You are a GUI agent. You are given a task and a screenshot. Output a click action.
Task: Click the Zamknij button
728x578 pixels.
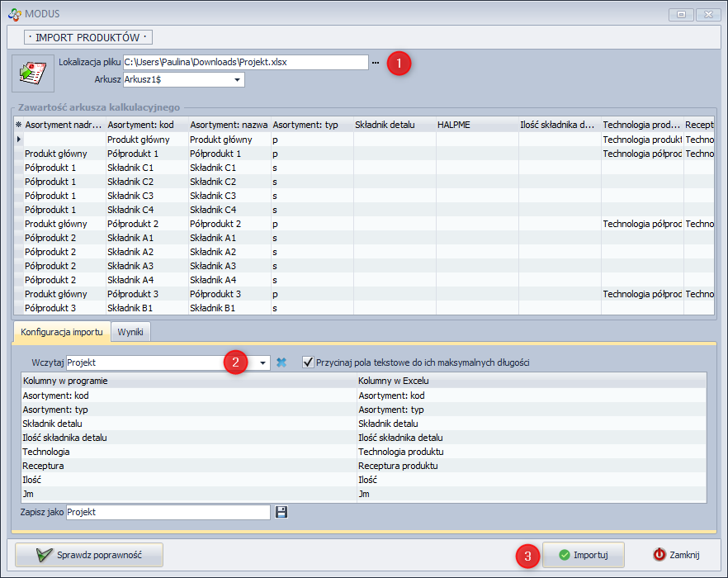click(x=677, y=555)
